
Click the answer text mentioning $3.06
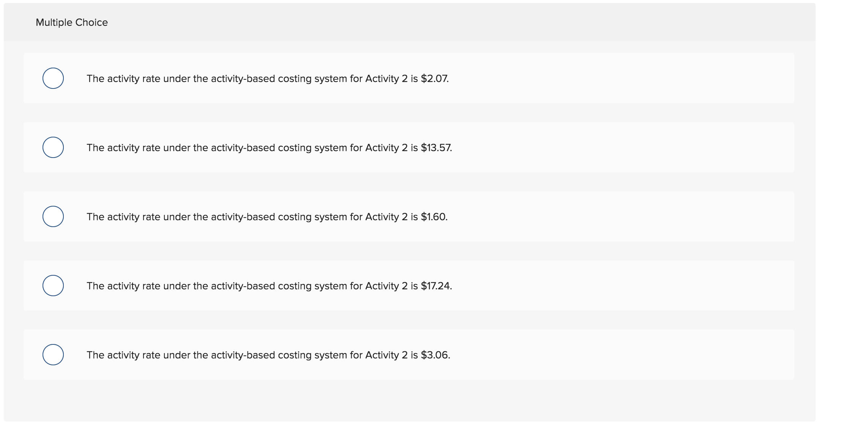point(268,354)
